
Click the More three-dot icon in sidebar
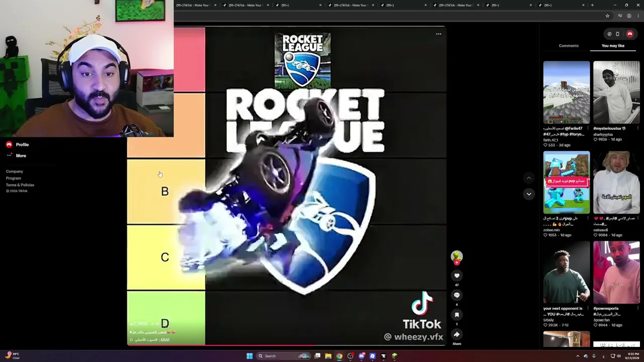pos(9,155)
